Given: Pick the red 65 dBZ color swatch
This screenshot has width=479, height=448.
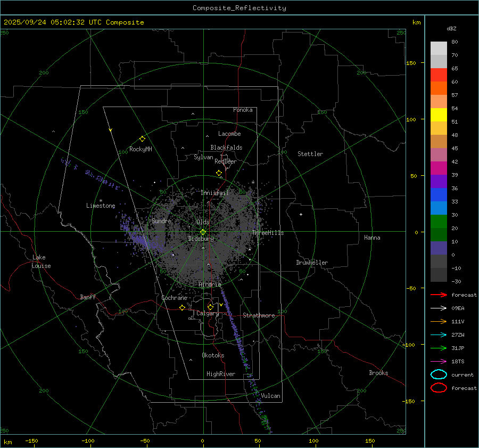Looking at the screenshot, I should [x=439, y=75].
